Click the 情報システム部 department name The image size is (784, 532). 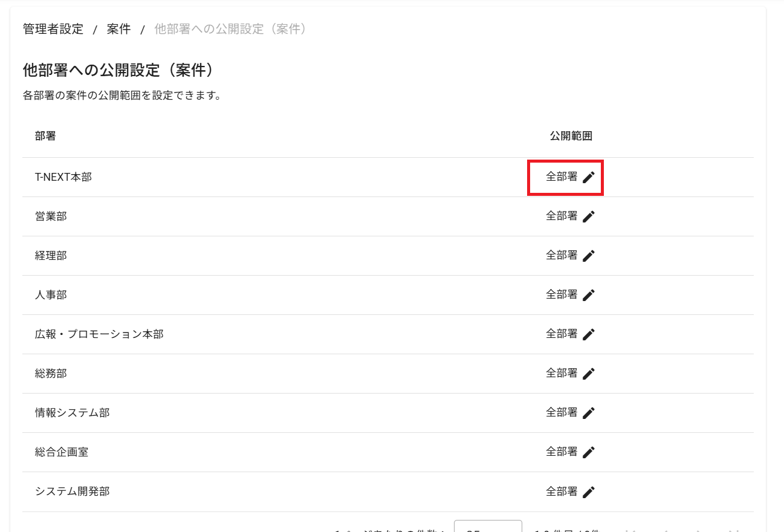pos(72,413)
